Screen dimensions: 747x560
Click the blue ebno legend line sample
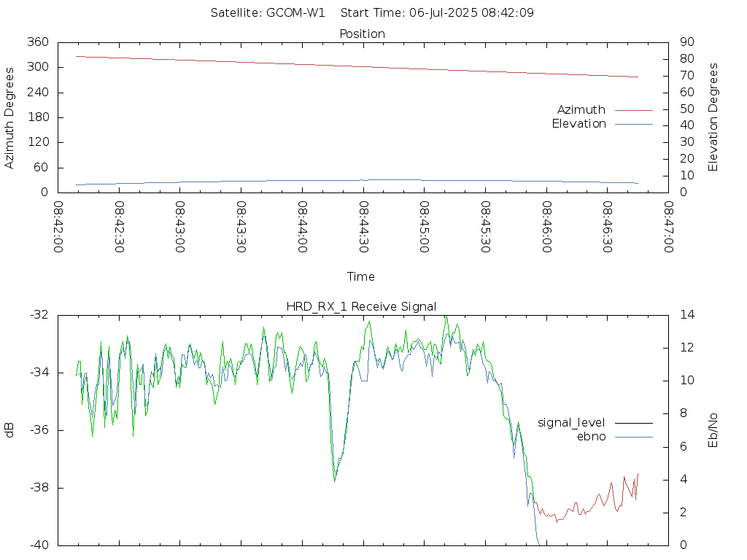click(634, 437)
